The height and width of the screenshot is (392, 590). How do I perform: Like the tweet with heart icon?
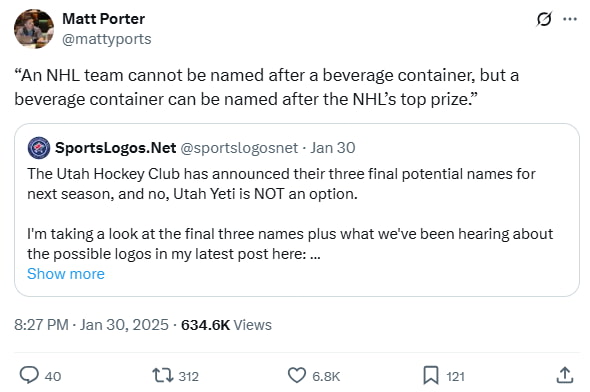[297, 375]
